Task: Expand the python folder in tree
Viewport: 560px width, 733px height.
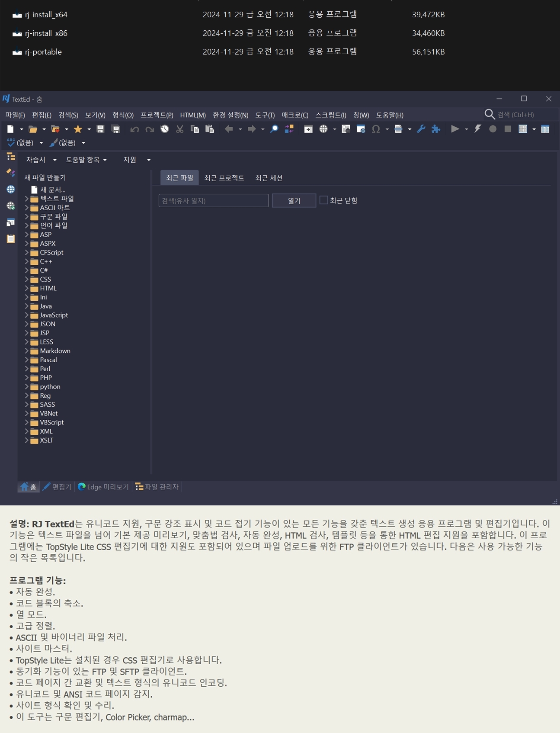Action: pyautogui.click(x=26, y=386)
